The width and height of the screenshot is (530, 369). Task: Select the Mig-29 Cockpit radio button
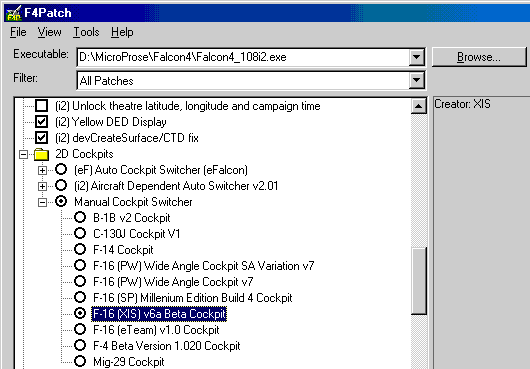point(80,361)
